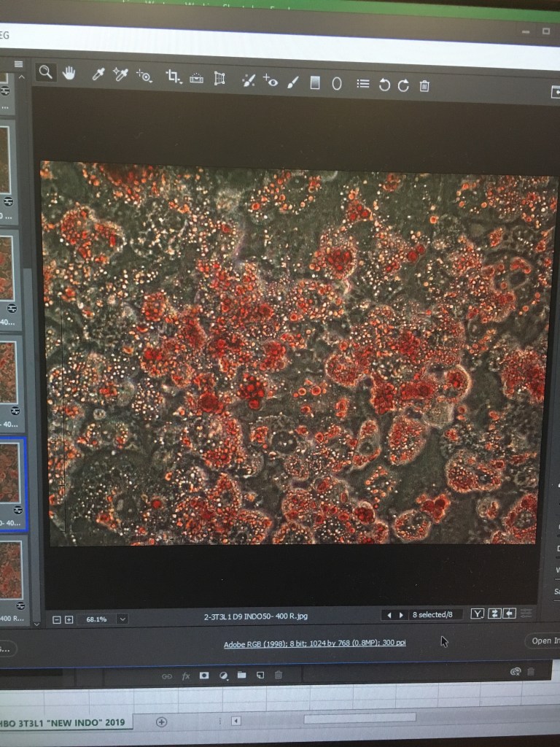Screen dimensions: 560x747
Task: Swap before and after settings
Action: pos(494,614)
